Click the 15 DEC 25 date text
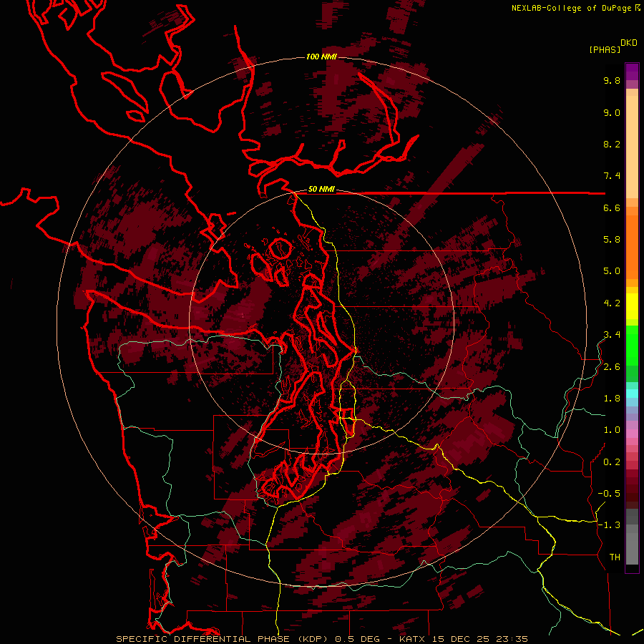644x644 pixels. point(462,639)
